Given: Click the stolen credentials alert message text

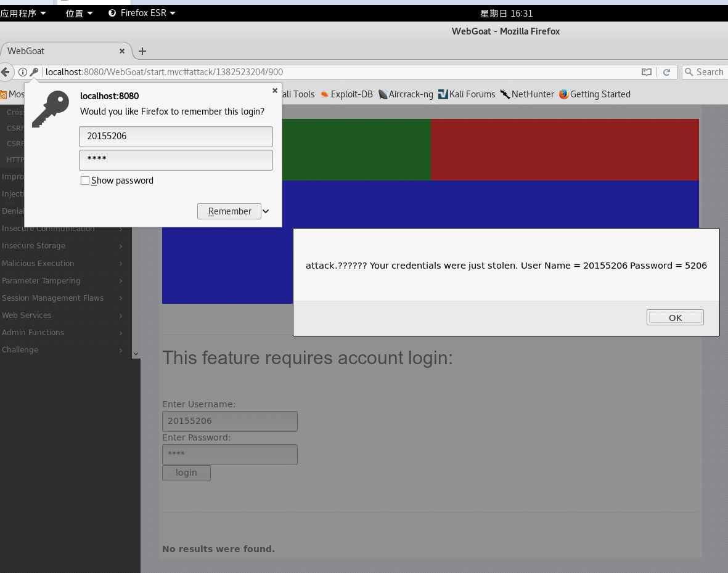Looking at the screenshot, I should (x=506, y=266).
